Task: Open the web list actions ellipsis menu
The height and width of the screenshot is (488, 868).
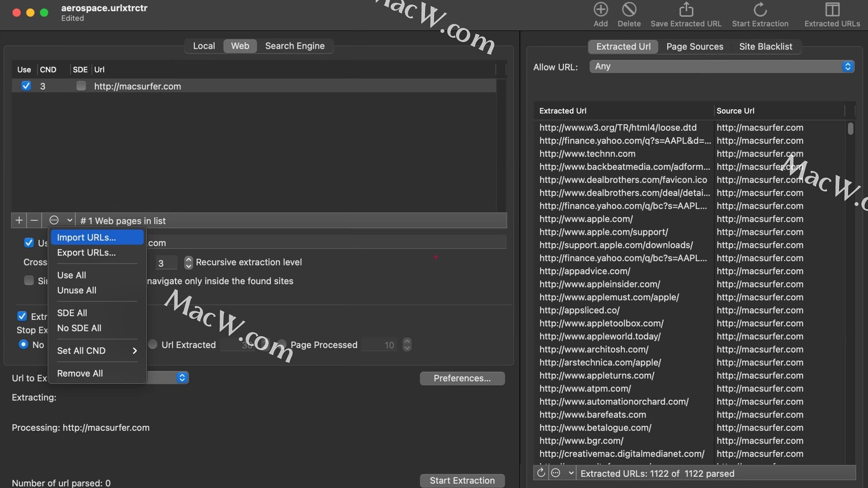Action: [54, 220]
